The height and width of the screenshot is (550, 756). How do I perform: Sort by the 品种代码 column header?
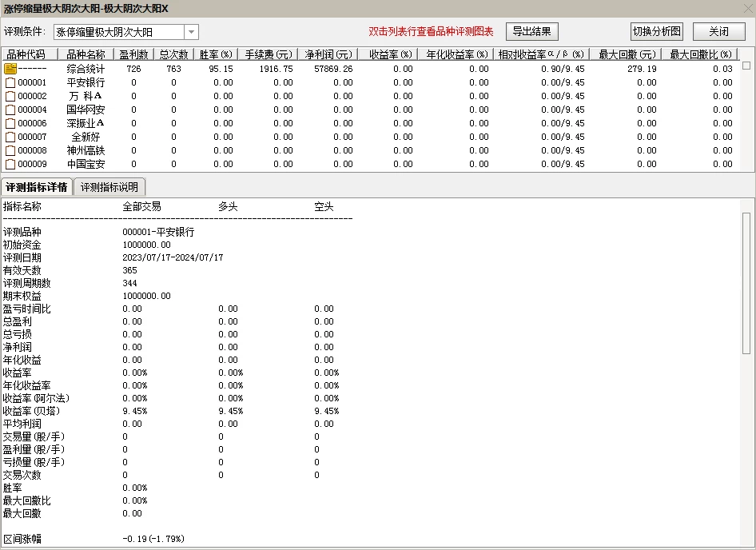pos(30,54)
